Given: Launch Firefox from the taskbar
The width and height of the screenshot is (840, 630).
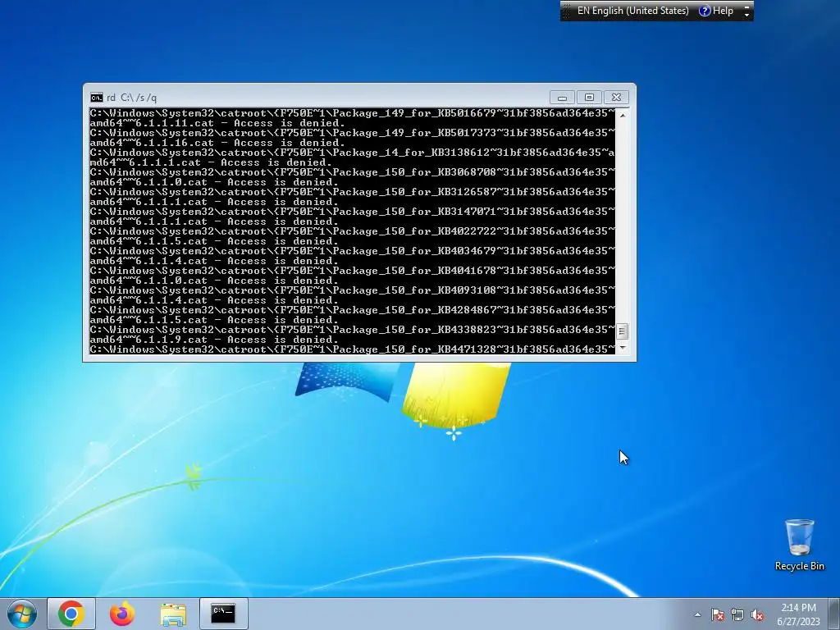Looking at the screenshot, I should [x=122, y=614].
